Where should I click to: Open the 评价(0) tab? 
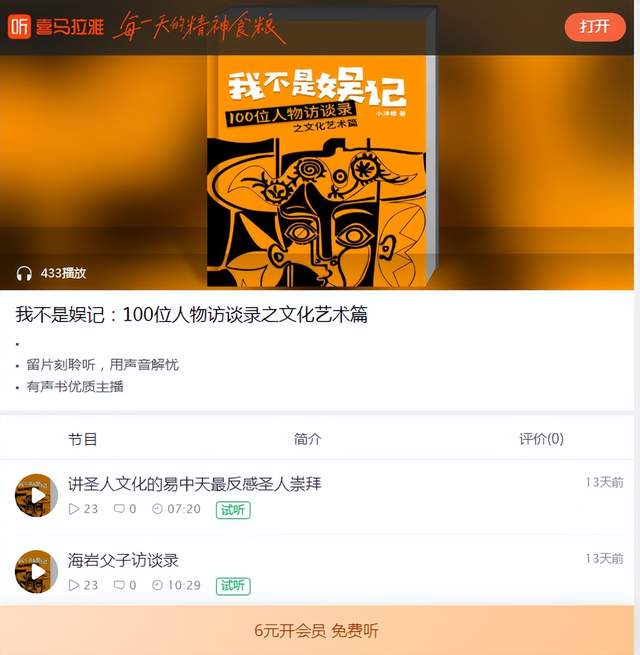coord(541,439)
